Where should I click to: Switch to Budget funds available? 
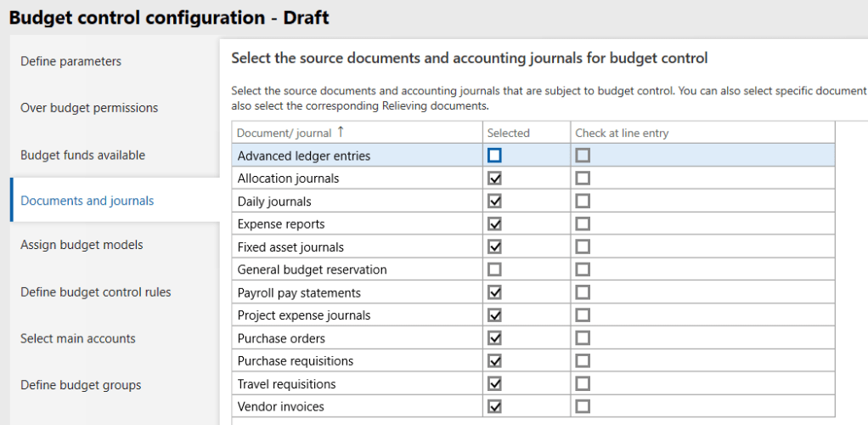82,155
